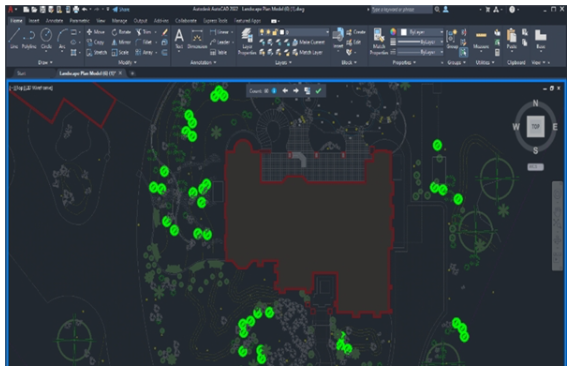Click the Share button
The image size is (571, 369).
pos(121,9)
